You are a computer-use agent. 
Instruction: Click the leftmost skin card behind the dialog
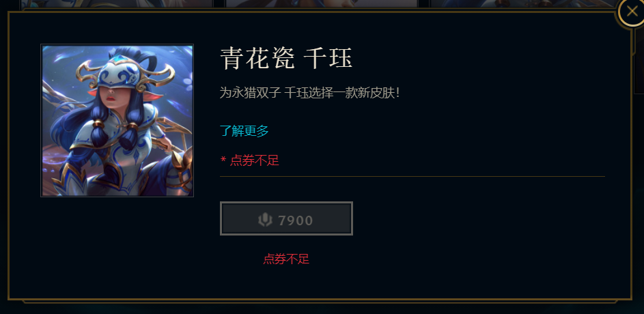point(117,3)
